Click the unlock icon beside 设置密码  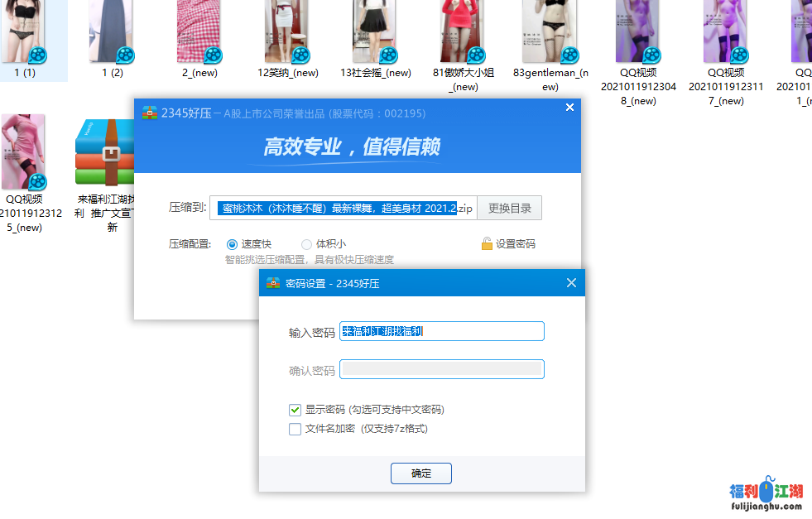(x=488, y=244)
